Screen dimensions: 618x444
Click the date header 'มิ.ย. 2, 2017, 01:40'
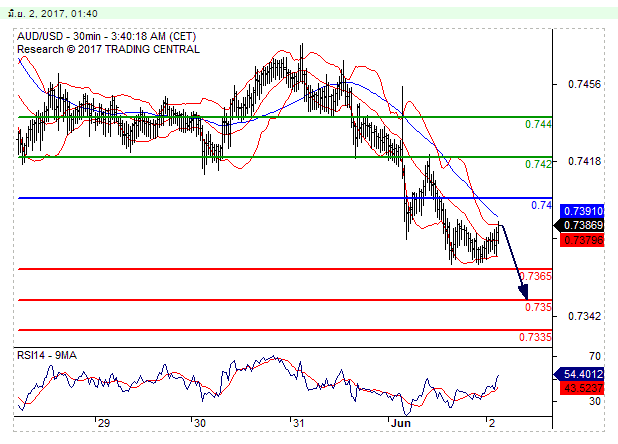pos(52,14)
